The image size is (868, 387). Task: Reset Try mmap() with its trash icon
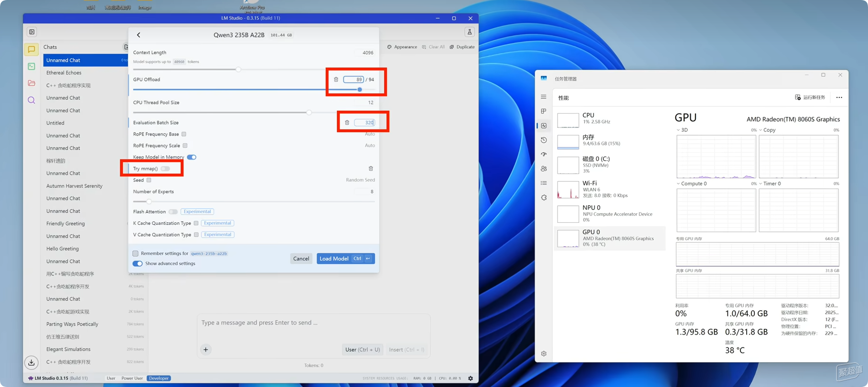click(371, 168)
